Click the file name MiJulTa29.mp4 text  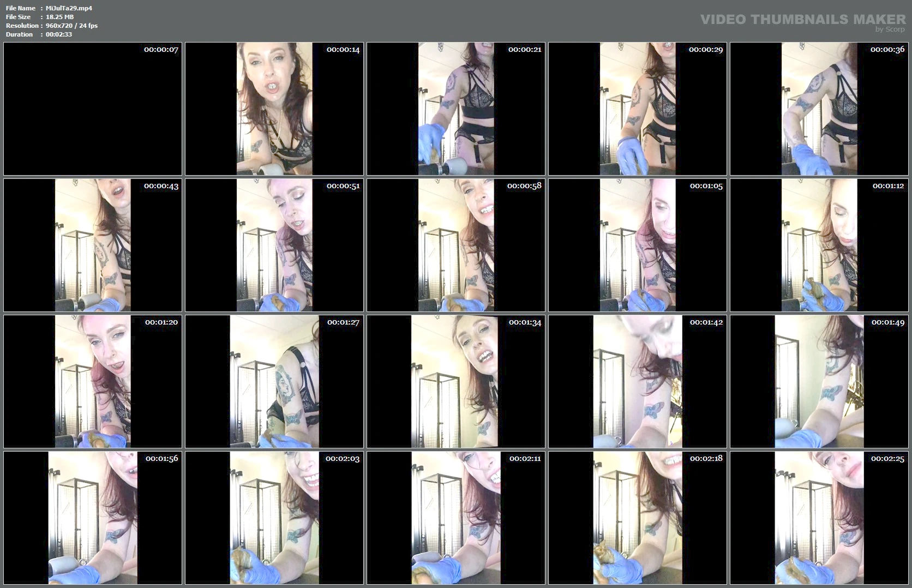69,8
